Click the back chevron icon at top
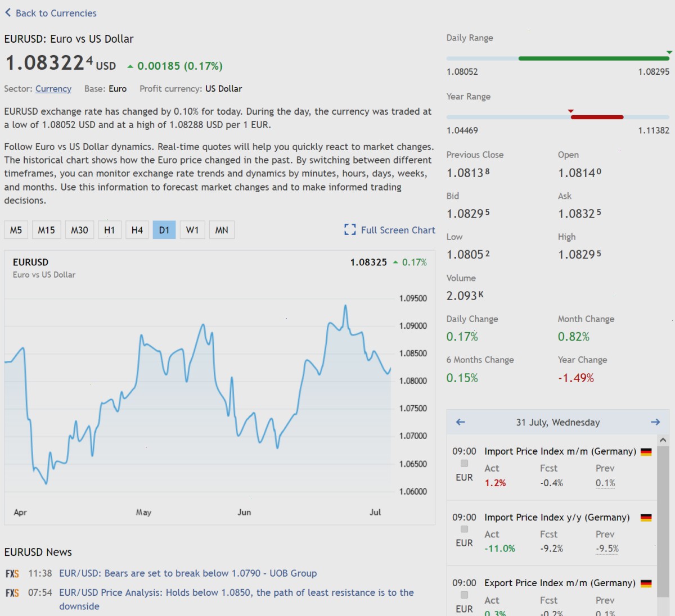Screen dimensions: 675x616 coord(8,12)
